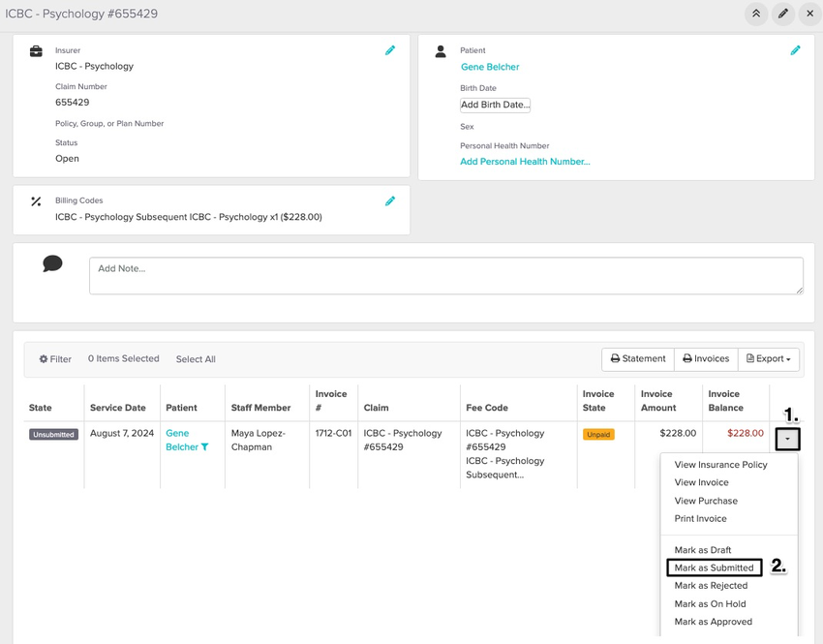Image resolution: width=823 pixels, height=644 pixels.
Task: Click the Select All link
Action: coord(196,359)
